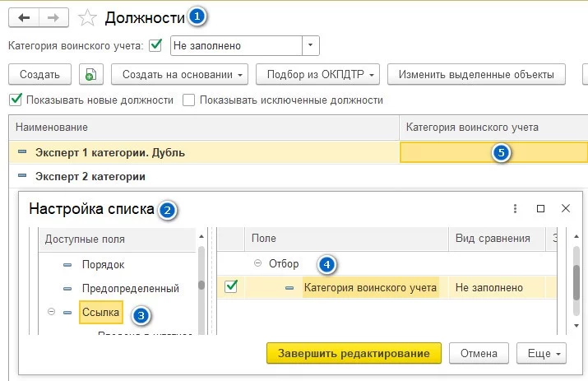Click the field icon next to Порядок
Viewport: 588px width, 381px height.
click(x=67, y=265)
